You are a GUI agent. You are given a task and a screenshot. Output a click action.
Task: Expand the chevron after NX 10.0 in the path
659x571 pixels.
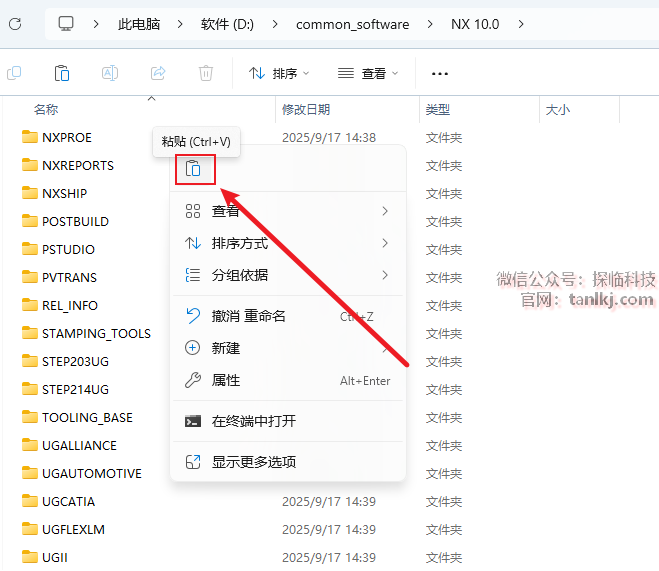tap(521, 24)
